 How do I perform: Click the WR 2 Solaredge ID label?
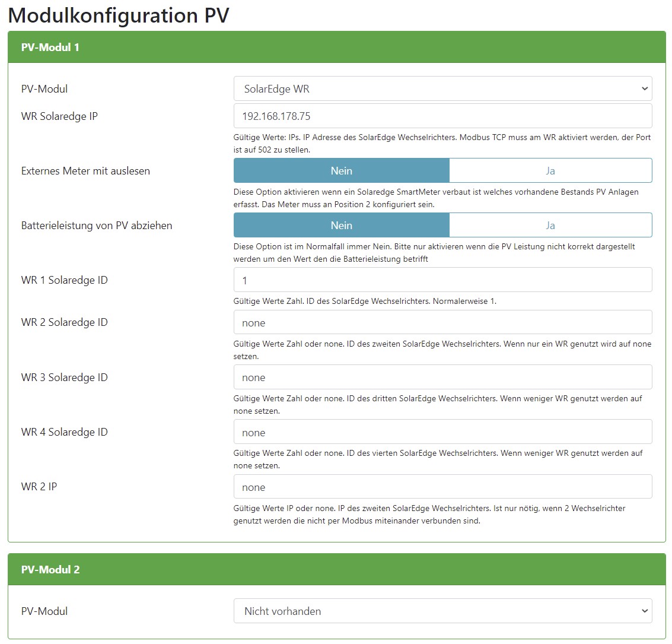point(64,322)
